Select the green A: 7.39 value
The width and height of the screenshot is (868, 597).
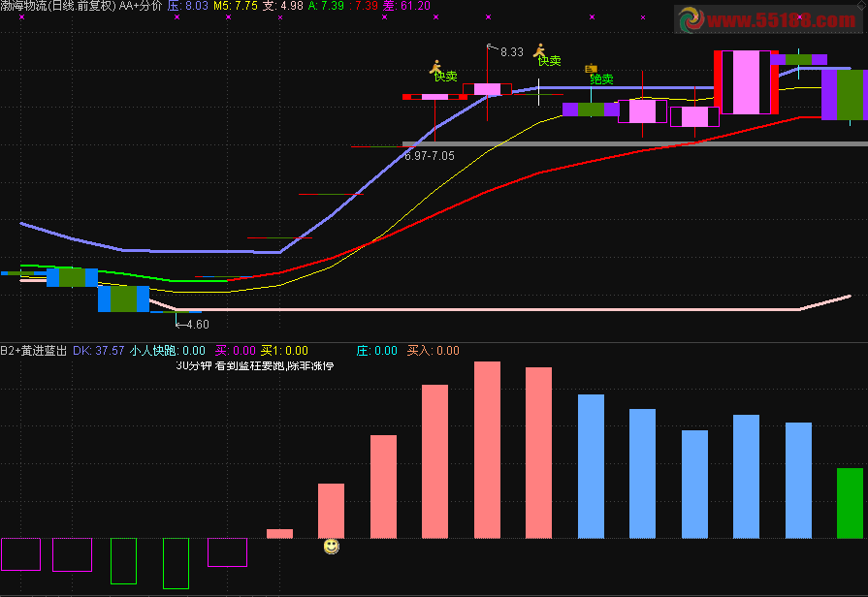click(x=326, y=6)
